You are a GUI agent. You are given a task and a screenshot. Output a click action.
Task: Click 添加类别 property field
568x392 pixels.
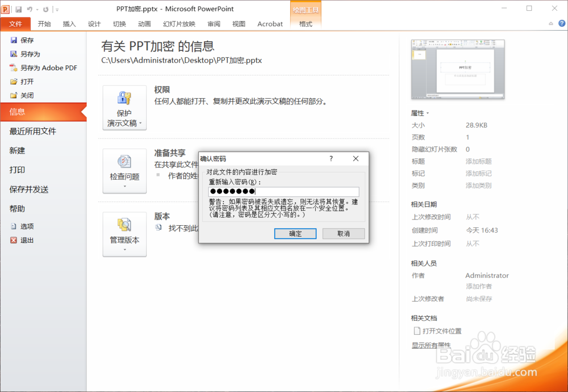(x=478, y=186)
